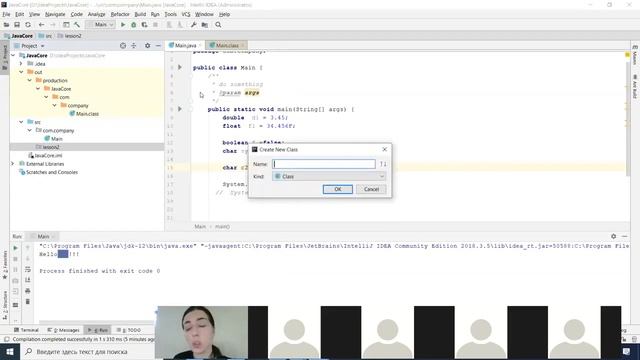Collapse out folder node
This screenshot has width=640, height=360.
click(x=21, y=72)
